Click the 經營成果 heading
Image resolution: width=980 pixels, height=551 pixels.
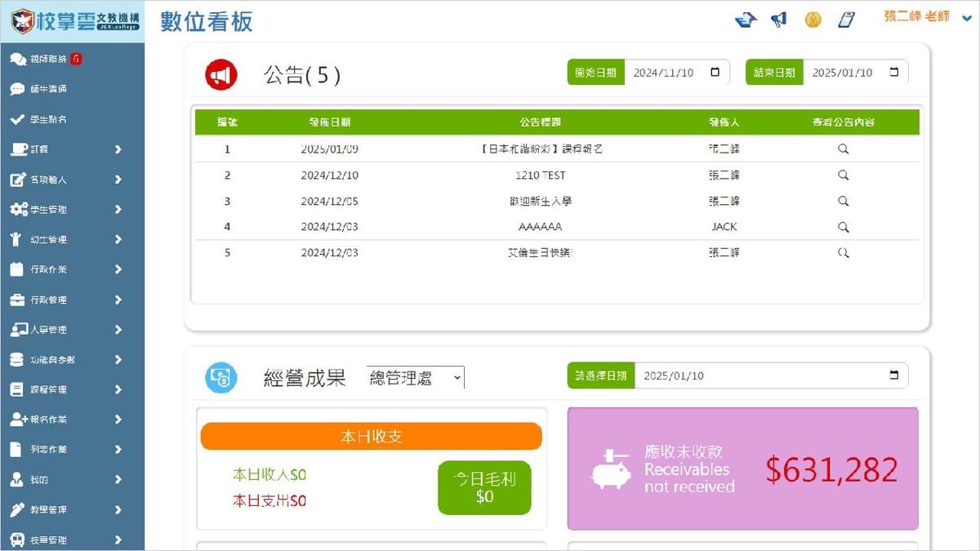[x=305, y=378]
